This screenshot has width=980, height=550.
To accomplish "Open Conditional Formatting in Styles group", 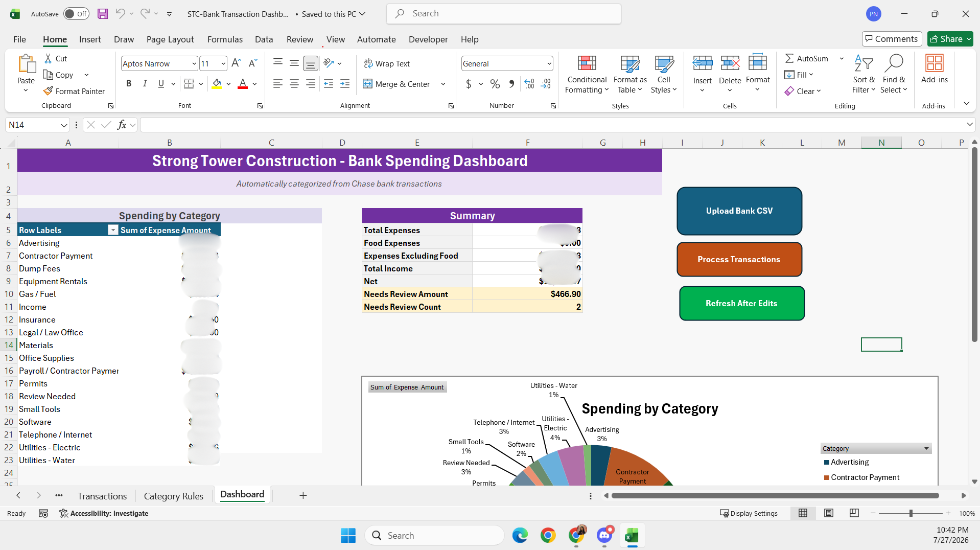I will click(x=587, y=75).
